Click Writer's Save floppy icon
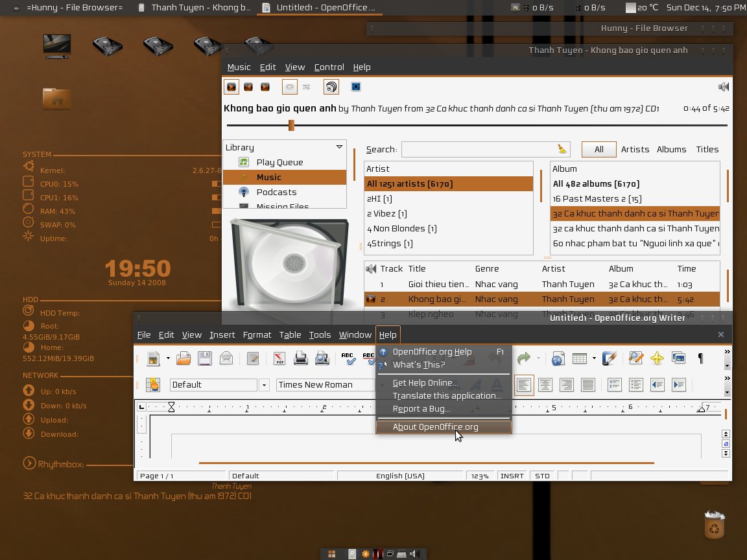 click(205, 358)
